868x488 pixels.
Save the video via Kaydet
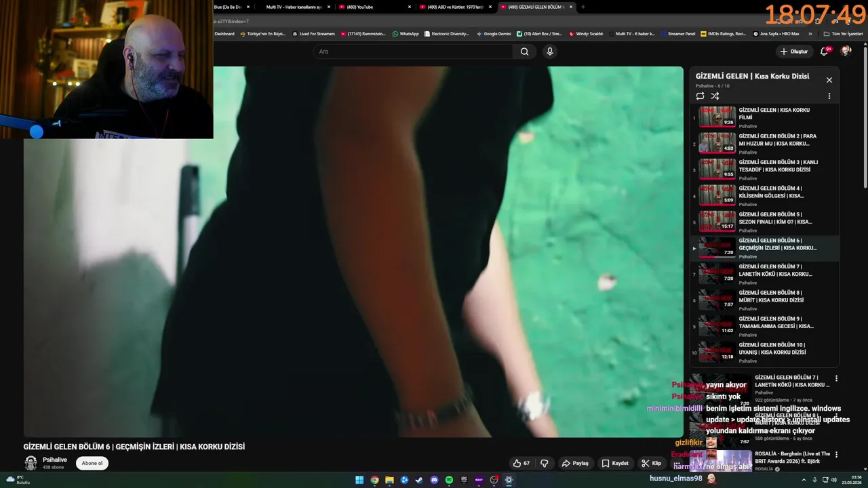point(615,464)
